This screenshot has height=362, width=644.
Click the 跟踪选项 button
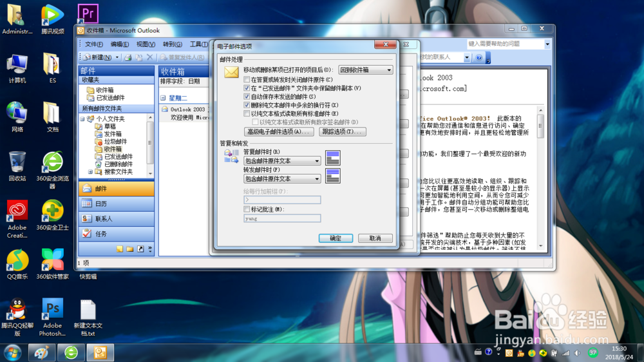[343, 132]
